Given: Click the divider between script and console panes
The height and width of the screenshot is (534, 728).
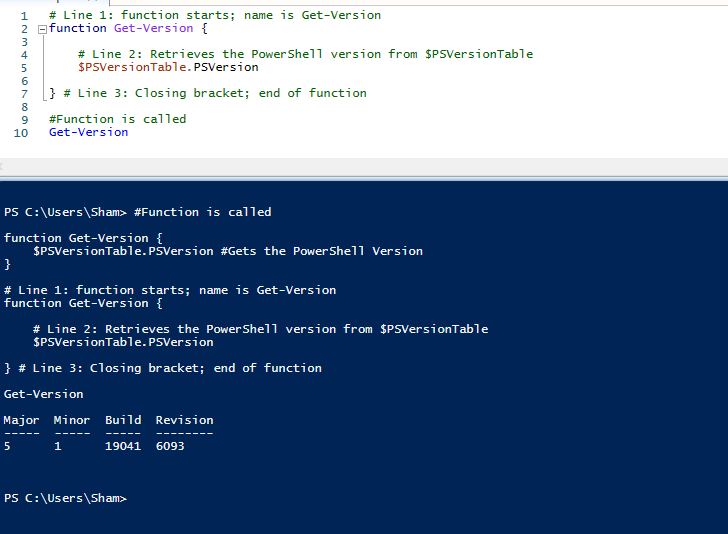Looking at the screenshot, I should click(x=364, y=178).
